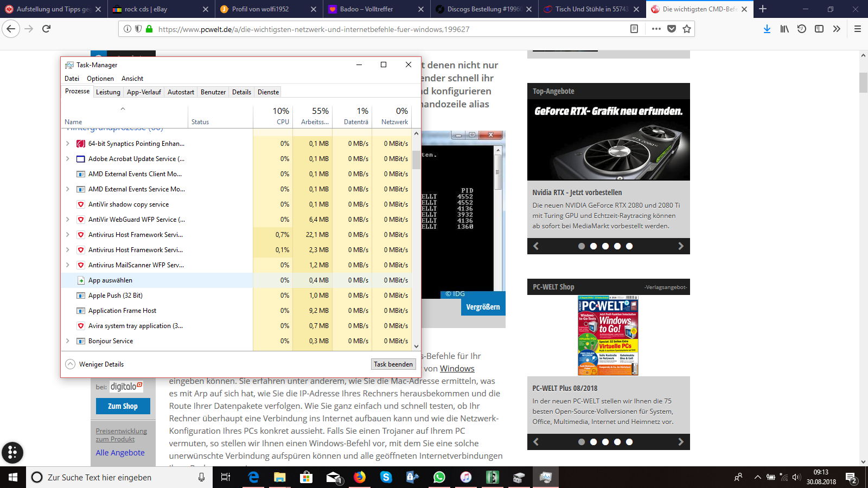868x488 pixels.
Task: Open Alle Angebote link
Action: (120, 453)
